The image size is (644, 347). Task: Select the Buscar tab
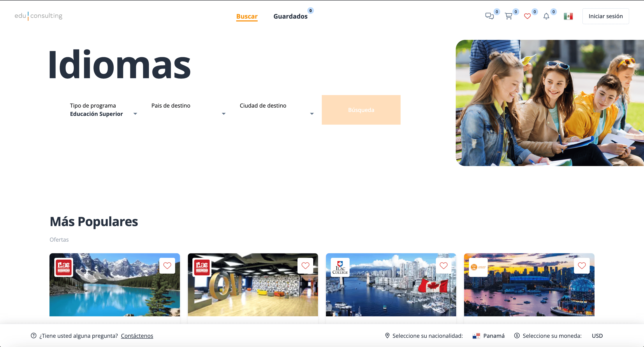point(246,16)
